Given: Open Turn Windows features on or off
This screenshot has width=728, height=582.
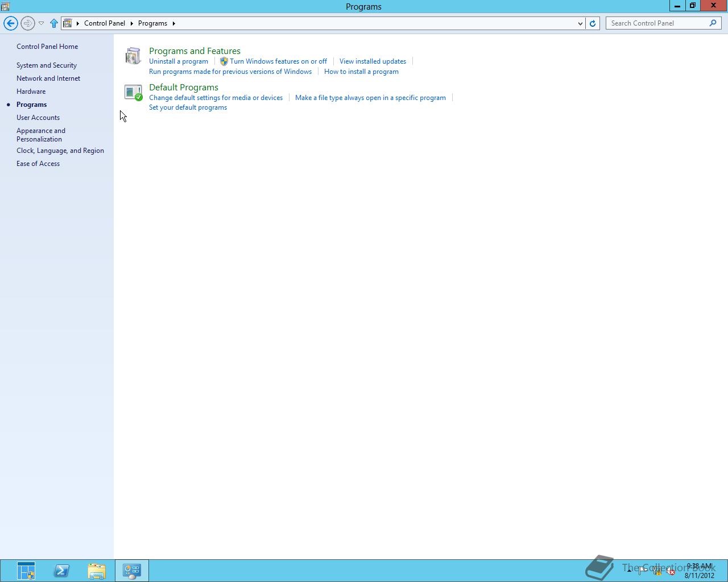Looking at the screenshot, I should (x=278, y=61).
